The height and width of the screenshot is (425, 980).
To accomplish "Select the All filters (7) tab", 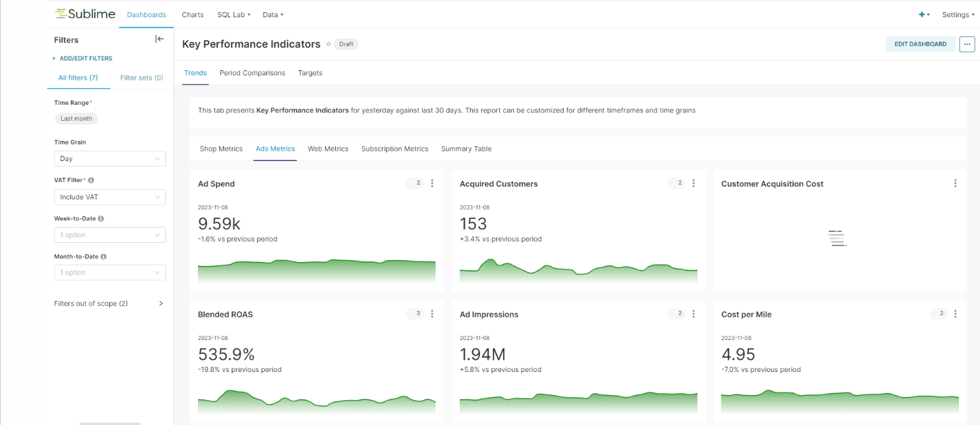I will click(78, 78).
